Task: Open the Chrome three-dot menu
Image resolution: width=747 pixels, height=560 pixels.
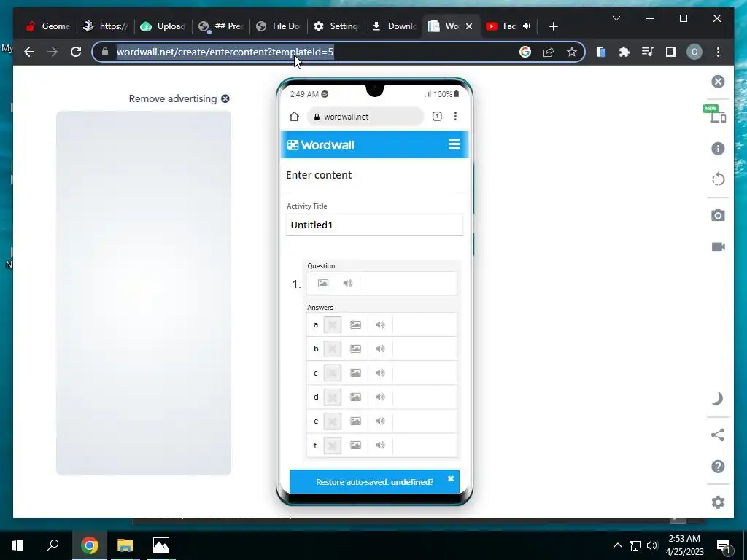Action: 718,52
